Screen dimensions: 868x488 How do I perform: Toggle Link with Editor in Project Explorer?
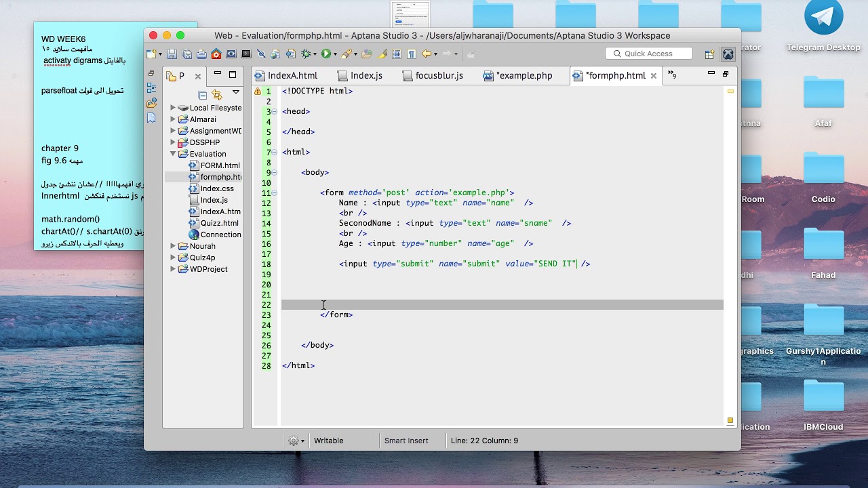pyautogui.click(x=217, y=95)
